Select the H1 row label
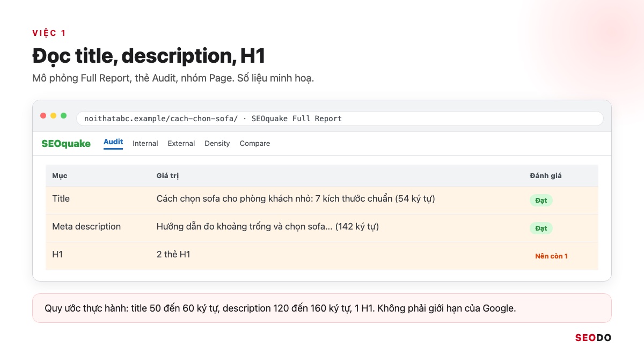This screenshot has width=644, height=355. 57,254
